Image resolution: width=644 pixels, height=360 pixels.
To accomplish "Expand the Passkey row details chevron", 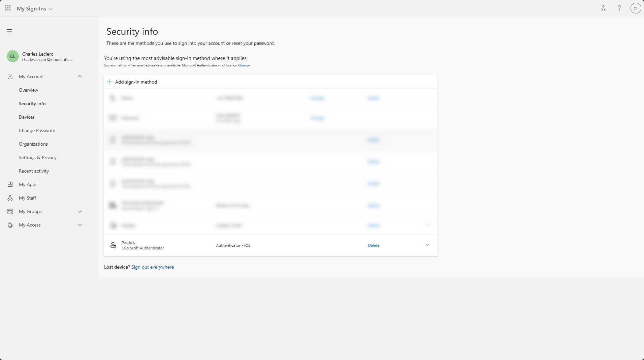I will pyautogui.click(x=427, y=245).
